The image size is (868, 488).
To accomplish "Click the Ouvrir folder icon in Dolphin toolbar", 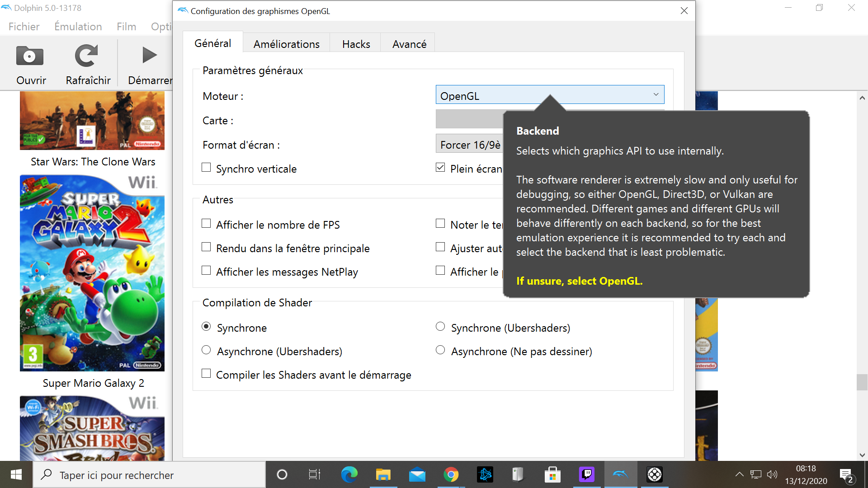I will 30,56.
